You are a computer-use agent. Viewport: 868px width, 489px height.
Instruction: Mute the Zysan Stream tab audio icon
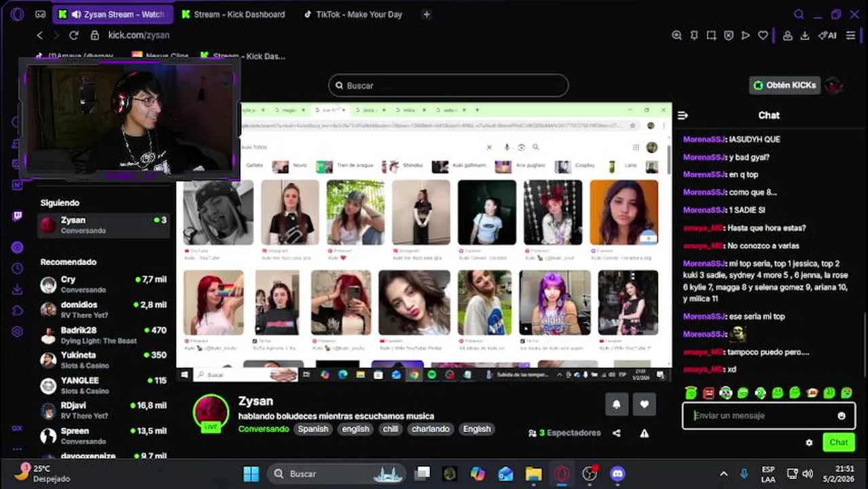pyautogui.click(x=76, y=14)
